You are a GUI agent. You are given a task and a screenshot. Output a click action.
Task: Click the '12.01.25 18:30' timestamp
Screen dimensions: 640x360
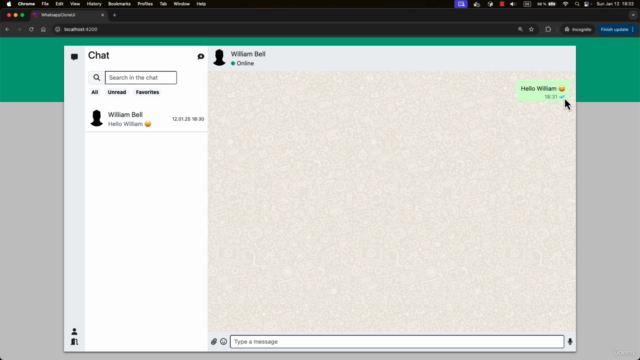tap(188, 119)
